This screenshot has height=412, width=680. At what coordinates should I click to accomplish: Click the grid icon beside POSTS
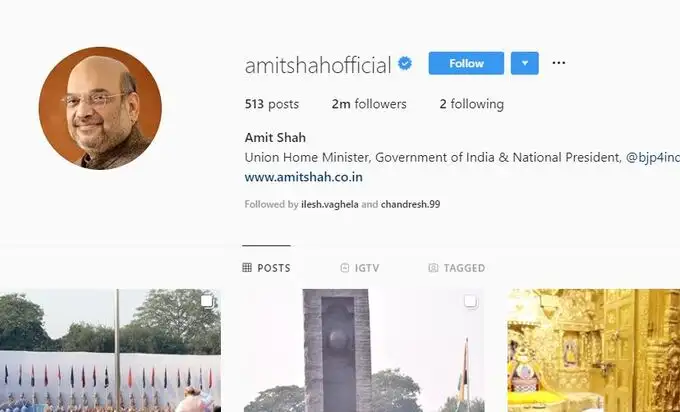(x=247, y=268)
